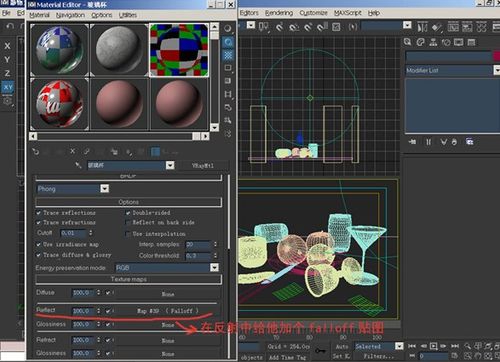Open the Display command panel tab icon
This screenshot has width=500, height=362.
(459, 42)
